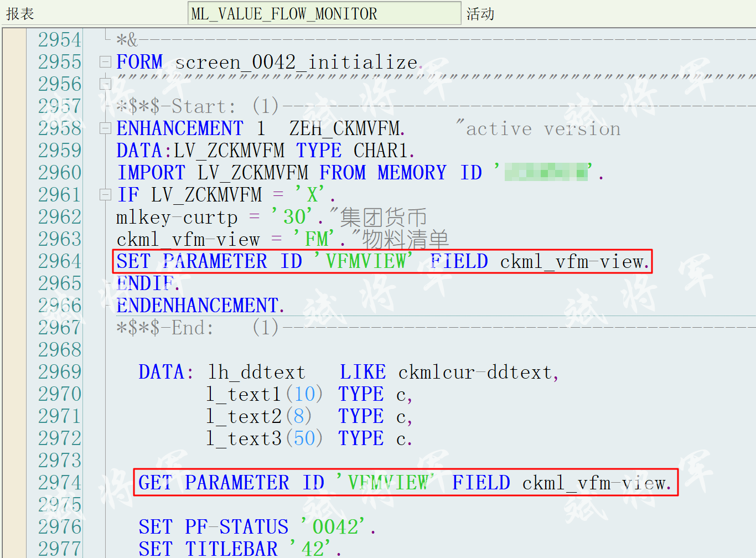The width and height of the screenshot is (756, 558).
Task: Click l_text2(8) declaration
Action: click(x=259, y=416)
